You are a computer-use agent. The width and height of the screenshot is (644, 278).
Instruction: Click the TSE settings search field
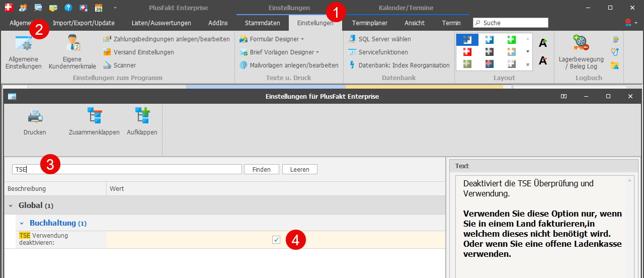coord(127,169)
